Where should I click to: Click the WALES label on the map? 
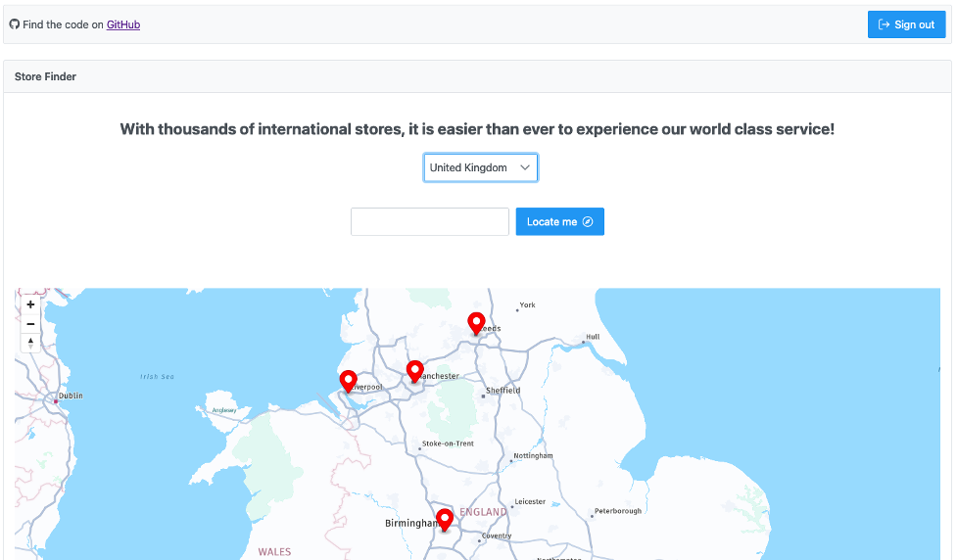point(274,551)
